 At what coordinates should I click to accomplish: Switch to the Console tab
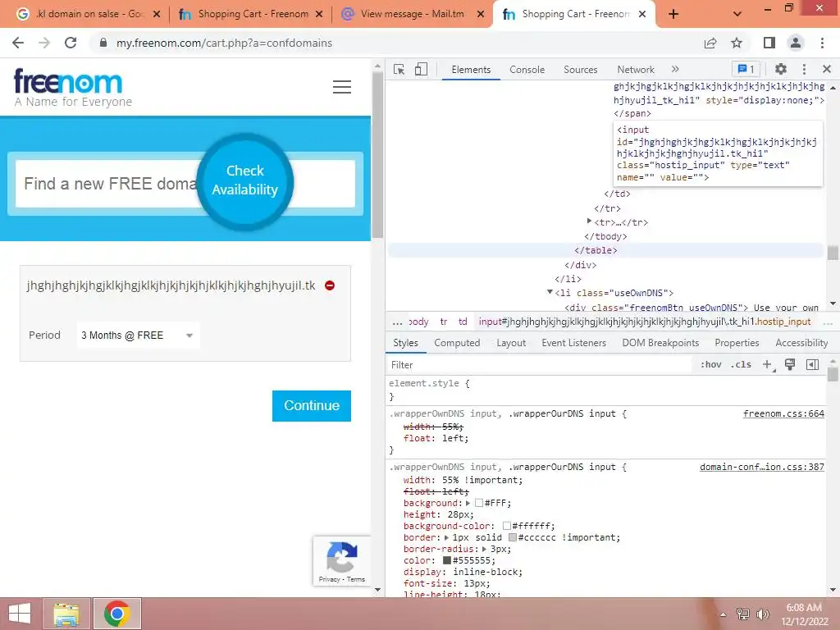tap(527, 70)
